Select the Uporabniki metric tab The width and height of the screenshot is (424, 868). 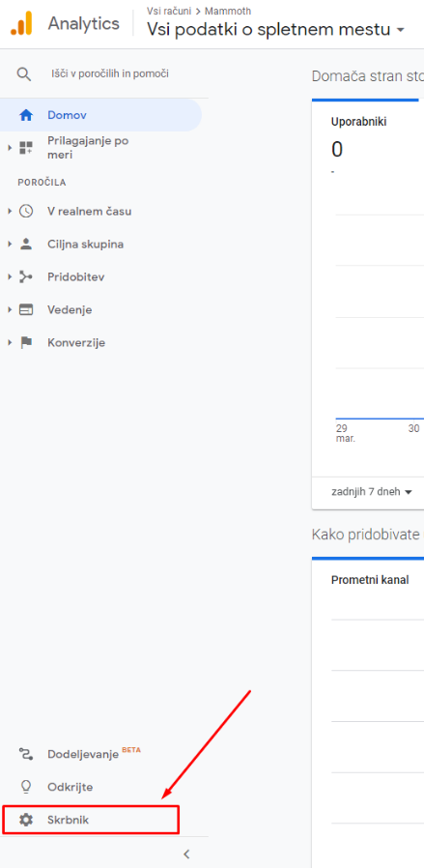click(x=358, y=123)
